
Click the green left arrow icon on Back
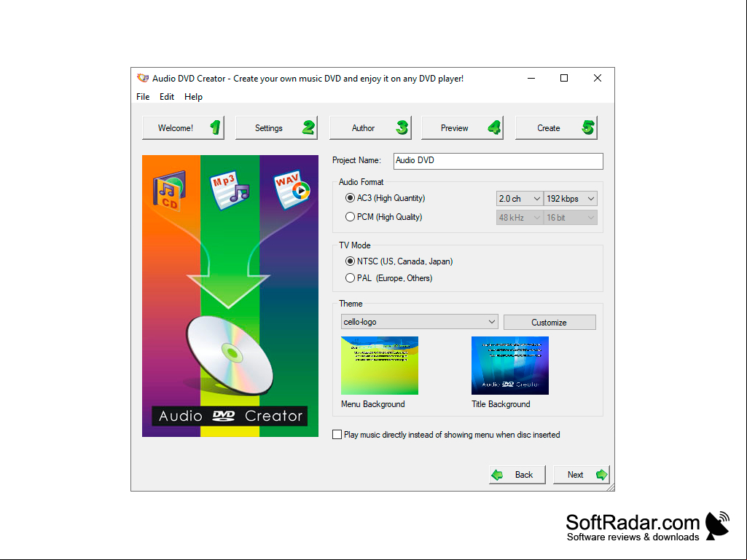pos(497,475)
